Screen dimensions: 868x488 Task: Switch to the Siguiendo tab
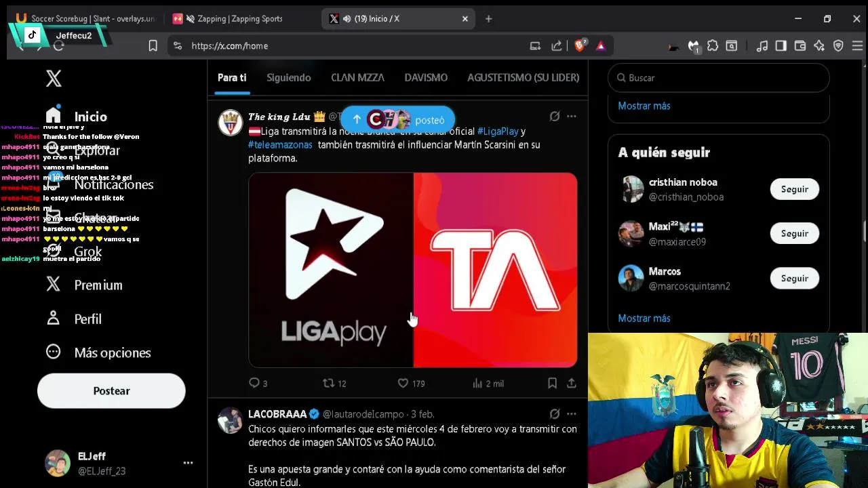point(289,78)
